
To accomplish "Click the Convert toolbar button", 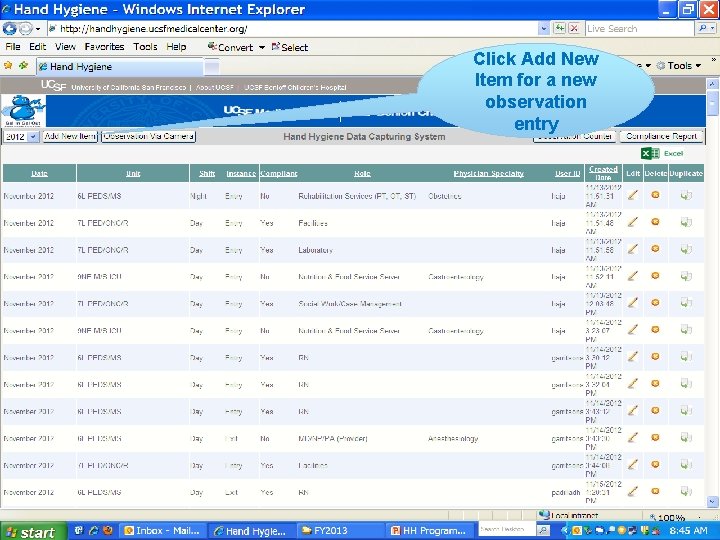I will [x=230, y=47].
